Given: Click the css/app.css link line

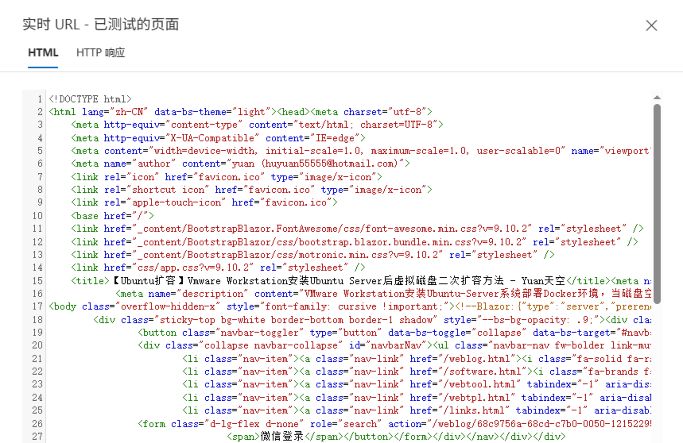Looking at the screenshot, I should click(218, 267).
